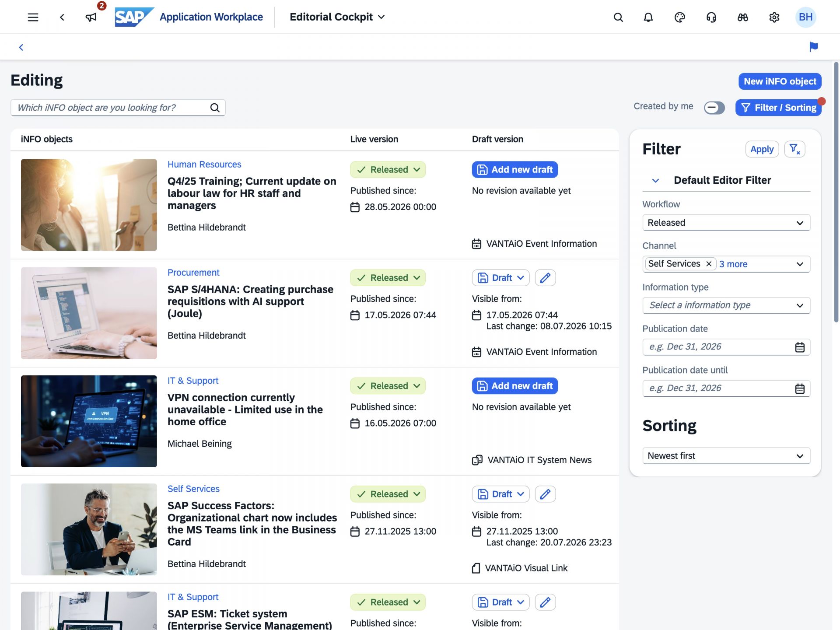Show the 3 more channels link
This screenshot has width=840, height=630.
tap(733, 264)
